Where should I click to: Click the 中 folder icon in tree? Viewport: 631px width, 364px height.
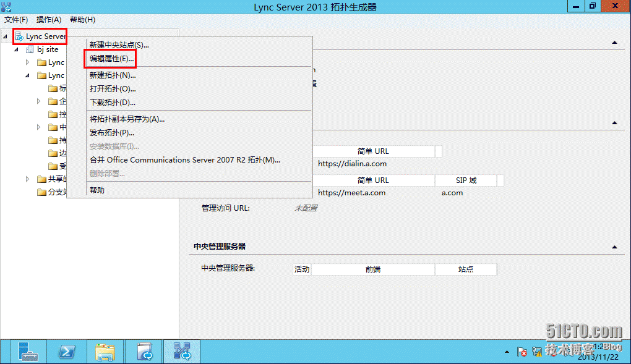click(53, 127)
